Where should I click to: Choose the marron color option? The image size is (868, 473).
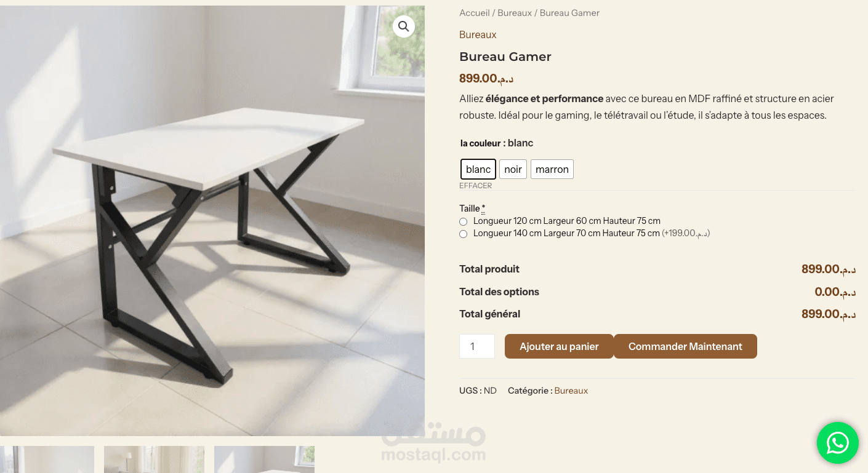pos(552,169)
